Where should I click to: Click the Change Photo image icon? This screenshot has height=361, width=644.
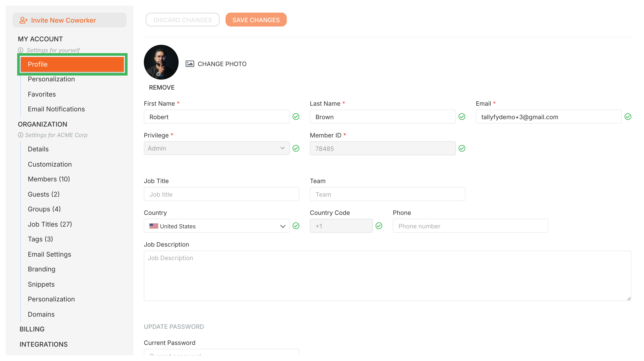pyautogui.click(x=190, y=64)
